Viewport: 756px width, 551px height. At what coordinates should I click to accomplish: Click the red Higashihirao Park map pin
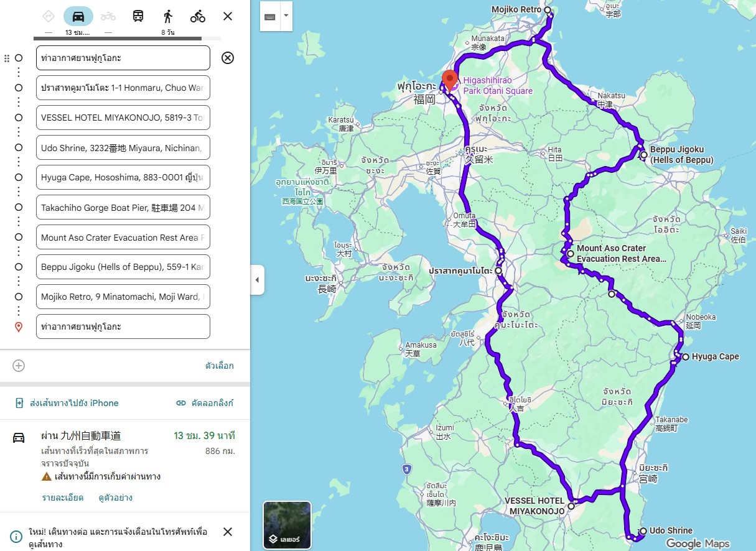pyautogui.click(x=450, y=81)
